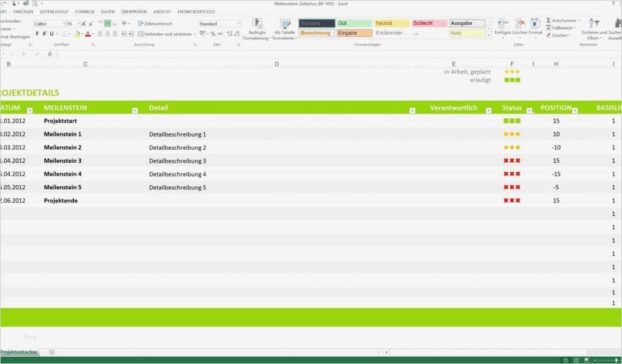
Task: Select the AutoSumme icon
Action: click(549, 21)
